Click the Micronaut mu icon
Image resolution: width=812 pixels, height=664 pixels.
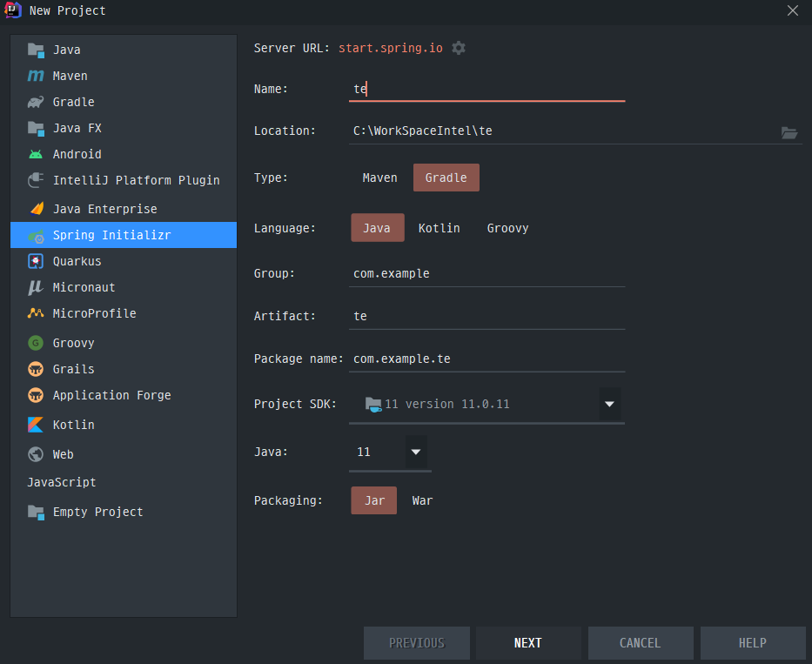pos(36,287)
